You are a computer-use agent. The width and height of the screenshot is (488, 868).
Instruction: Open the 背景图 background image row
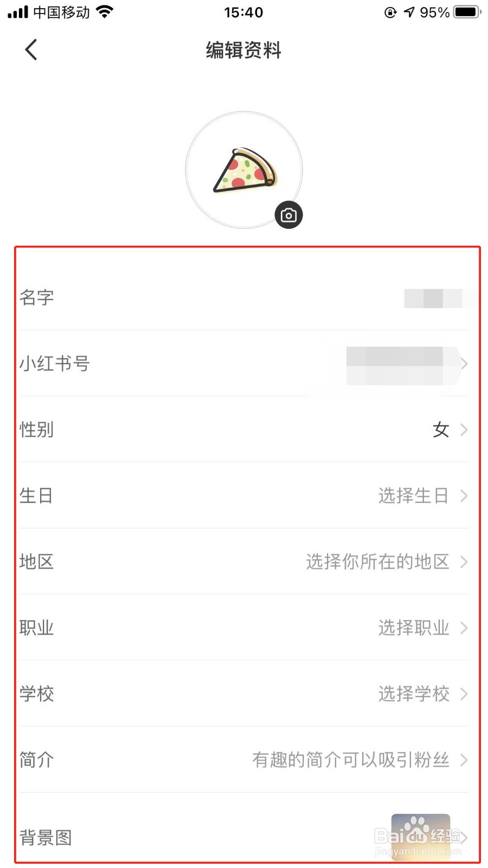click(x=244, y=827)
